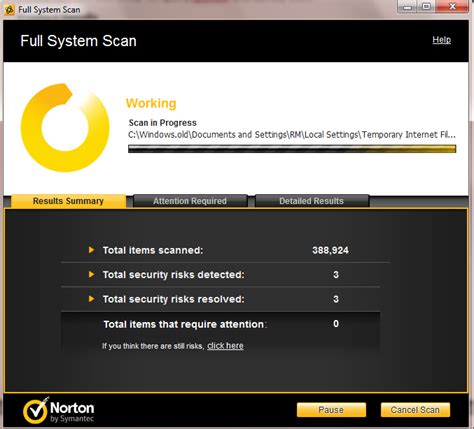Click the 'Total items that require attention' label
Image resolution: width=474 pixels, height=429 pixels.
[x=184, y=324]
